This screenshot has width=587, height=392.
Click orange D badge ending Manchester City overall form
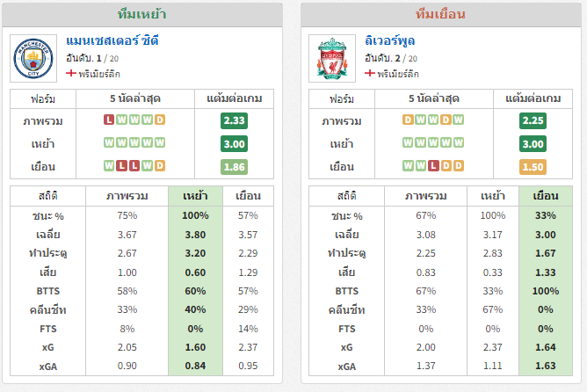click(x=160, y=120)
